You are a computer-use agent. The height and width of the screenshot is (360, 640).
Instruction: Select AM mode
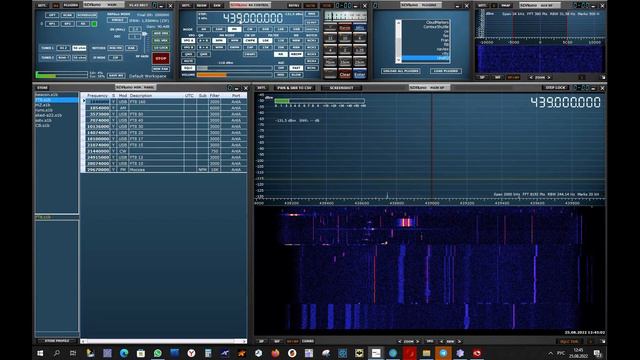[x=204, y=29]
